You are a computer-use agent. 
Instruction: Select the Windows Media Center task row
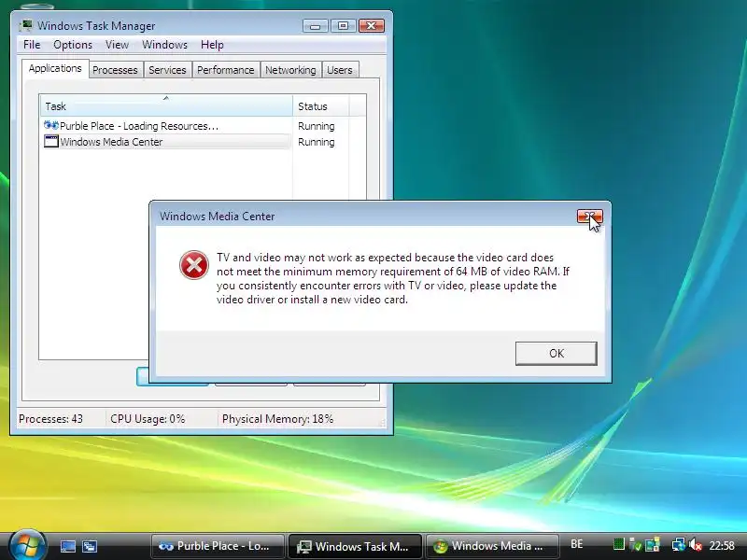click(166, 142)
